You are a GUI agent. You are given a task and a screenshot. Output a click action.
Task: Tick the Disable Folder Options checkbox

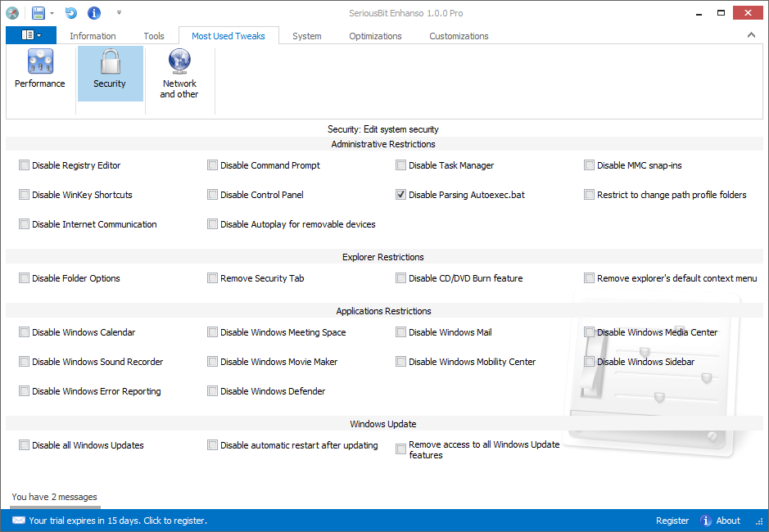pos(24,278)
